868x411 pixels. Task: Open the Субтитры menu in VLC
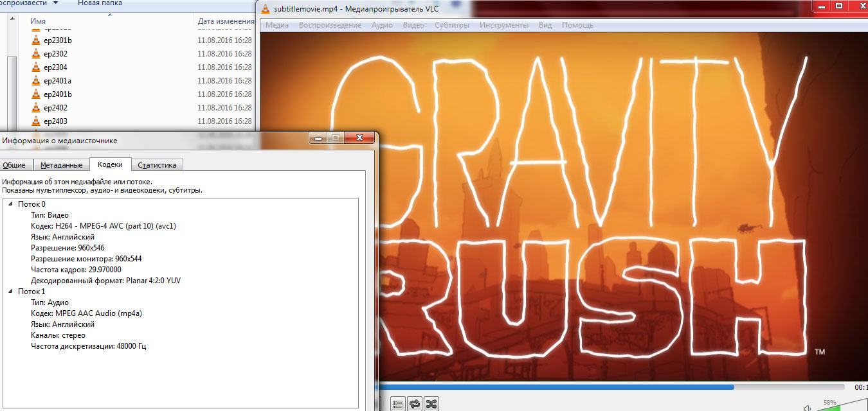pos(452,25)
